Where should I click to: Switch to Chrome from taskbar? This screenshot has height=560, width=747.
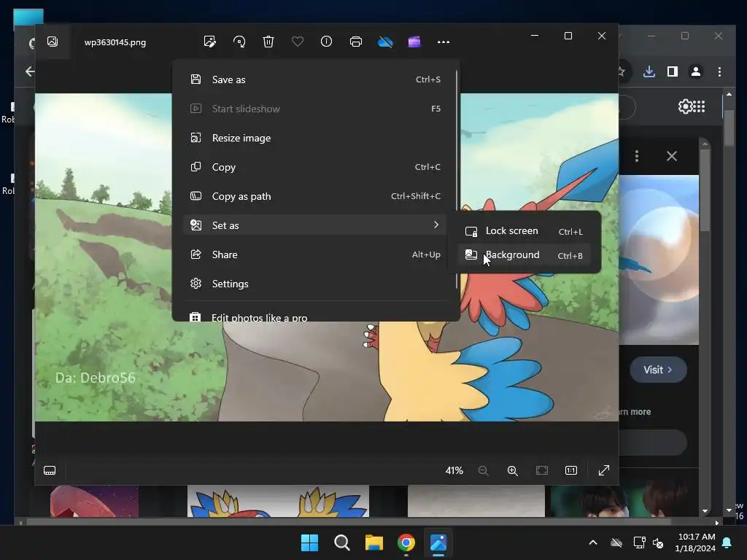tap(406, 542)
